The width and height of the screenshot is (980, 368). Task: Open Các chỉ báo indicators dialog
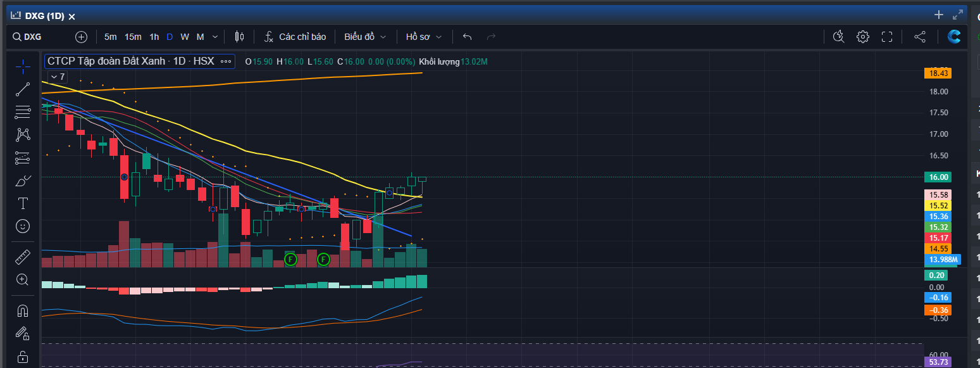(x=295, y=37)
